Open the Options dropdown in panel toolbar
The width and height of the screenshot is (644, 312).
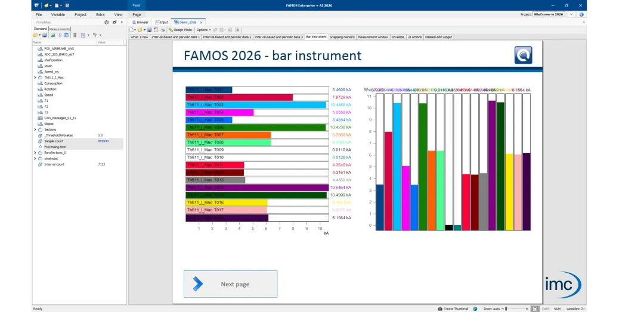tap(203, 30)
